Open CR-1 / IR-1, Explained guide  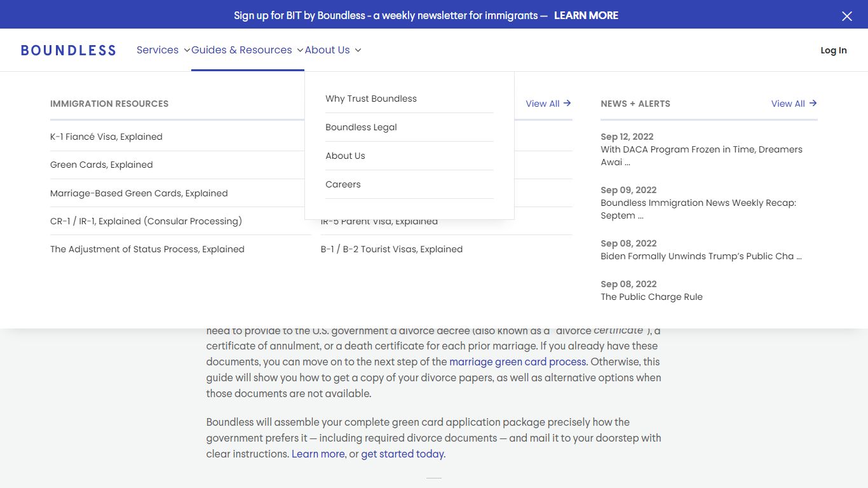click(x=146, y=221)
